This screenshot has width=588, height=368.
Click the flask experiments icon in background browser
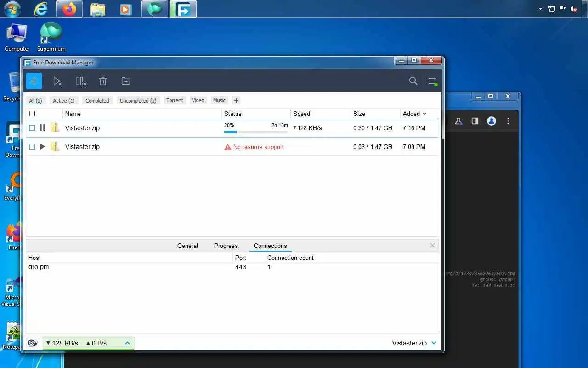pos(458,121)
